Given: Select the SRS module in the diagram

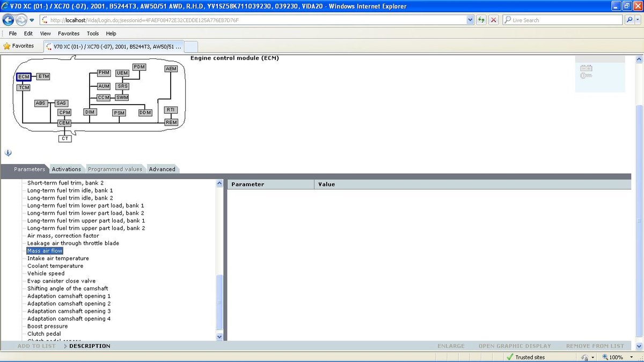Looking at the screenshot, I should 122,86.
